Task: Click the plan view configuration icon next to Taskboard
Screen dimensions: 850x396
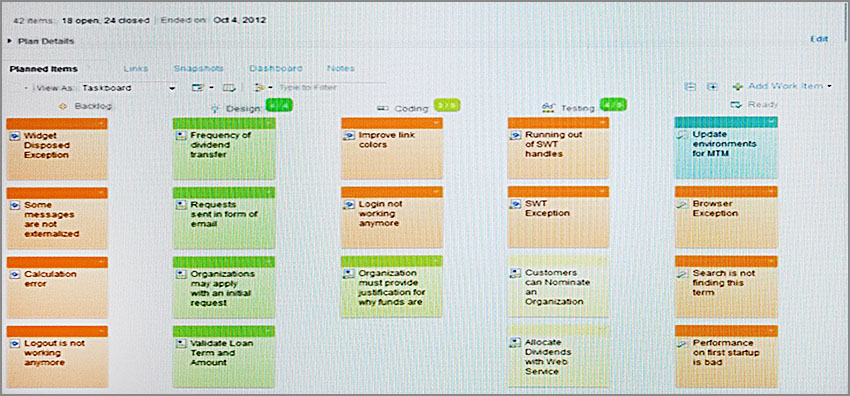Action: pyautogui.click(x=198, y=87)
